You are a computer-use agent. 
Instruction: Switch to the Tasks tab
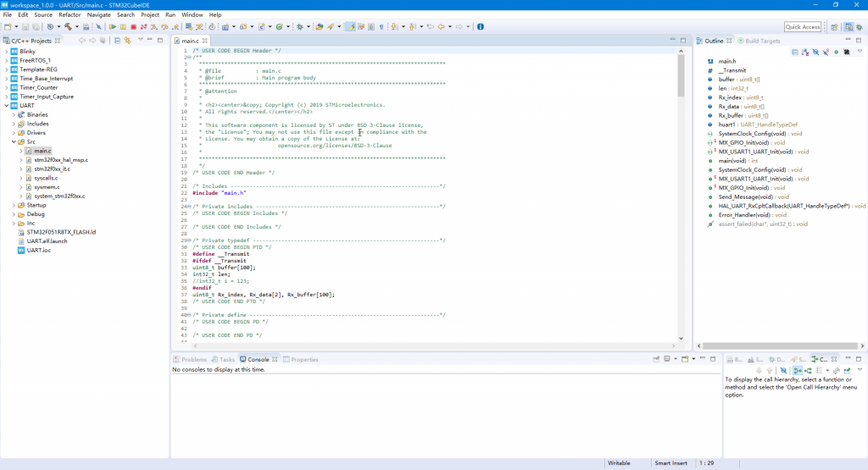click(223, 359)
